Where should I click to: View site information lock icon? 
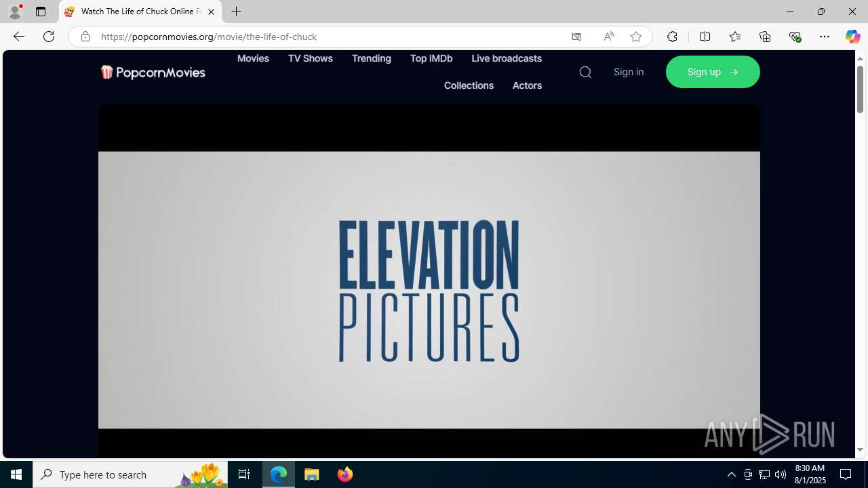[85, 37]
